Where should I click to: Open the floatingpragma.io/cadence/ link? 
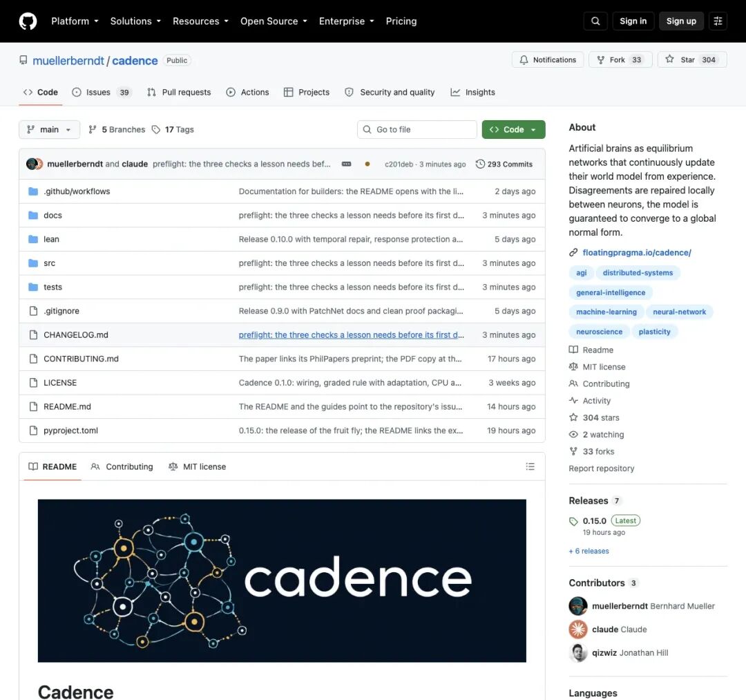[637, 253]
